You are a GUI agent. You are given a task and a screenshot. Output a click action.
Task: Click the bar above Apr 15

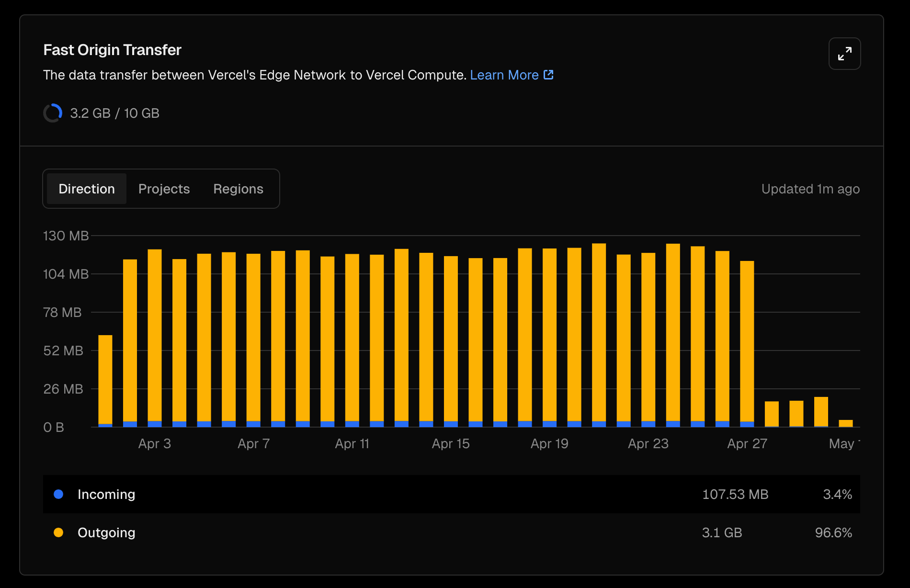coord(451,341)
